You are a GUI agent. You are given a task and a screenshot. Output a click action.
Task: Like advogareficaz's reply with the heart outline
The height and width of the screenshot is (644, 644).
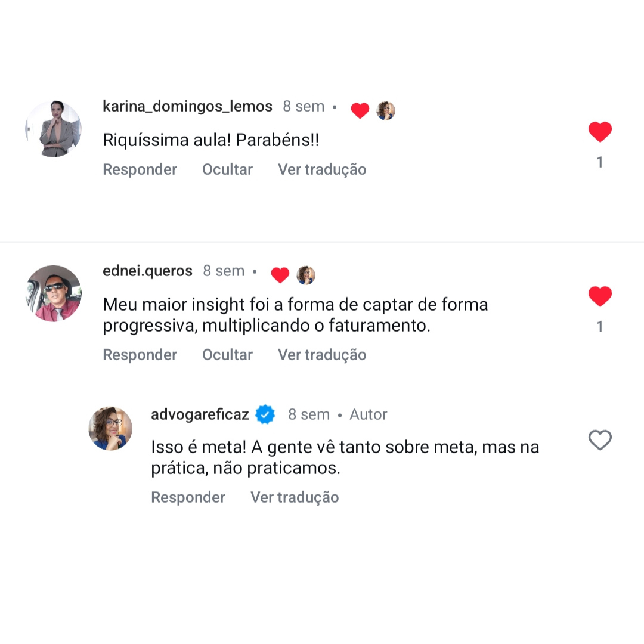[x=600, y=440]
